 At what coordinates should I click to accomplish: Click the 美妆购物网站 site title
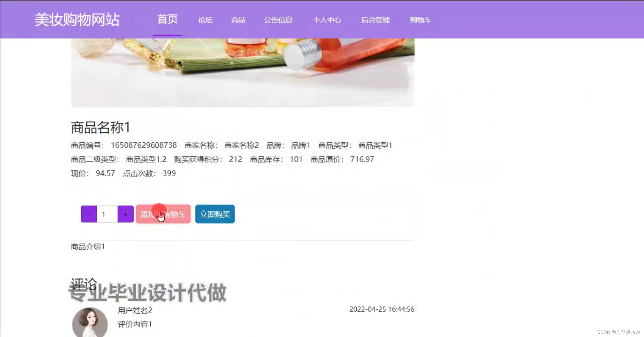pyautogui.click(x=77, y=20)
